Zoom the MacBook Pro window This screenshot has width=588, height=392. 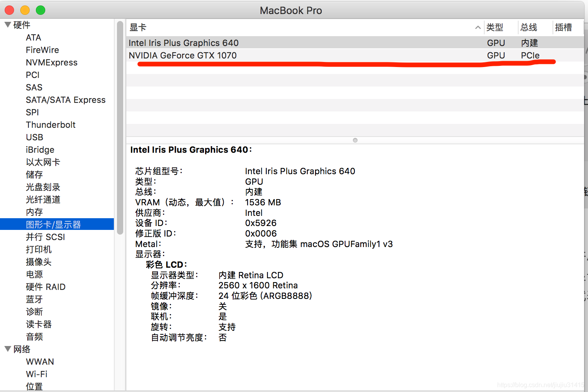pos(41,10)
